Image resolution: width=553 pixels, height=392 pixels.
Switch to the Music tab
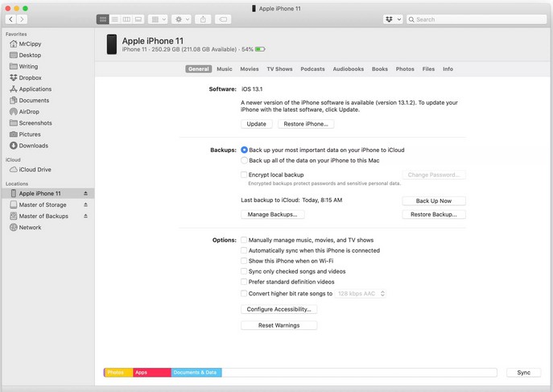pyautogui.click(x=225, y=68)
